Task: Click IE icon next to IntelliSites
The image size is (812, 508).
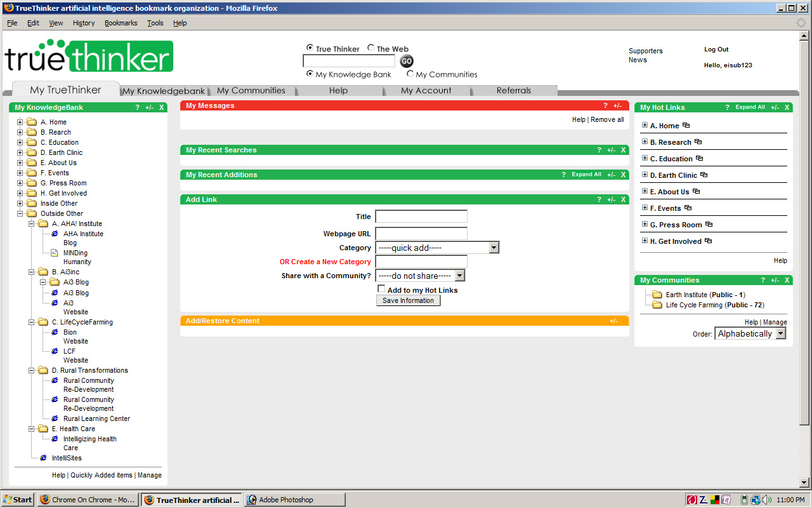Action: coord(43,458)
